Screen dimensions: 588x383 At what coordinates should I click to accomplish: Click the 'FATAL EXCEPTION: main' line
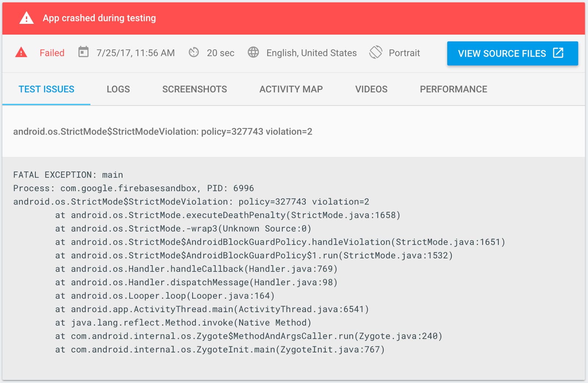[68, 175]
